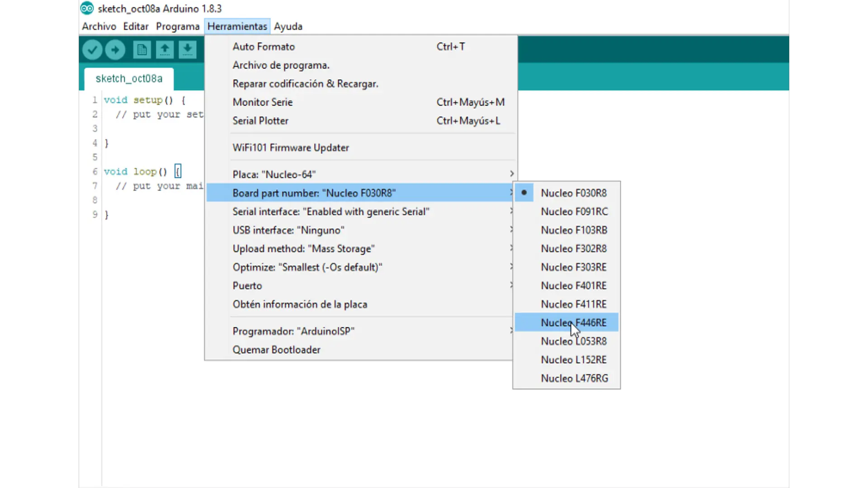Click Reparar codificación & Recargar.
868x488 pixels.
(361, 84)
